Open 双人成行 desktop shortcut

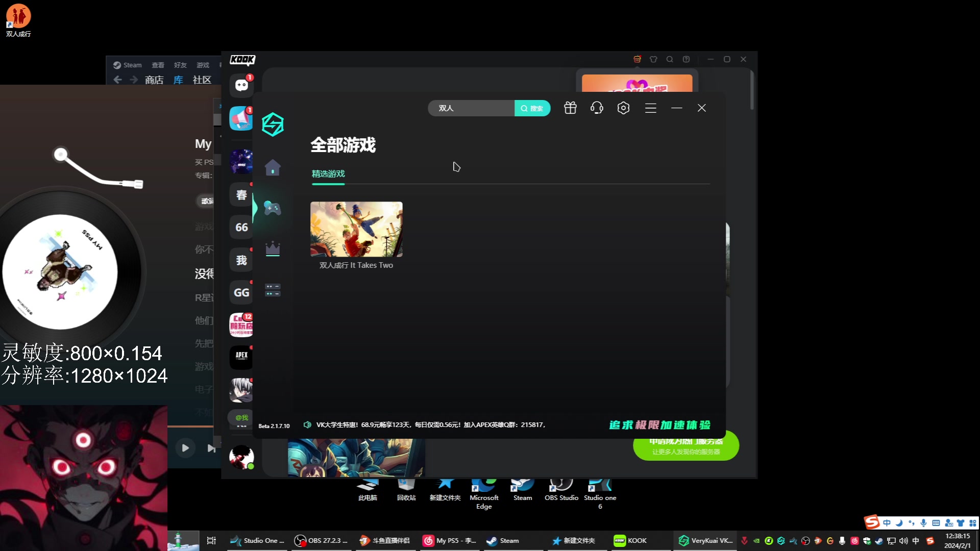(18, 20)
